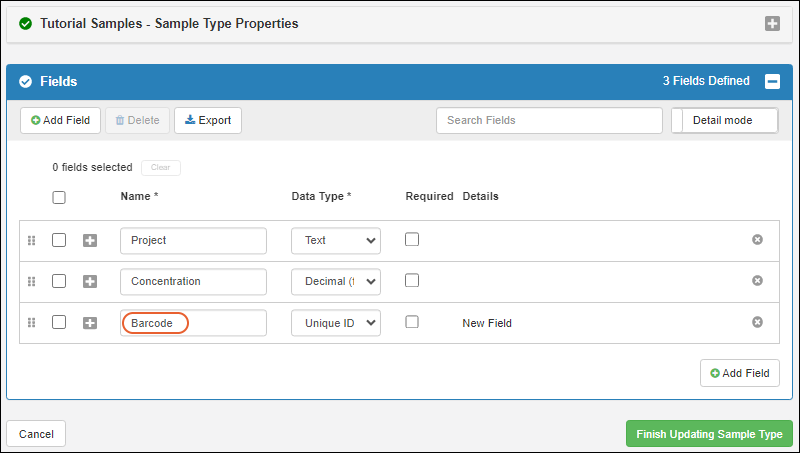Select the Project field row checkbox
The image size is (800, 453).
click(x=59, y=240)
